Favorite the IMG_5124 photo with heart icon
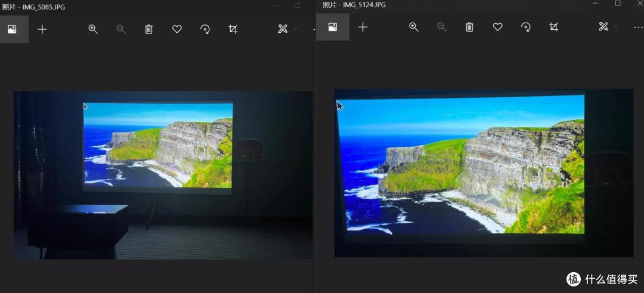 pos(498,27)
